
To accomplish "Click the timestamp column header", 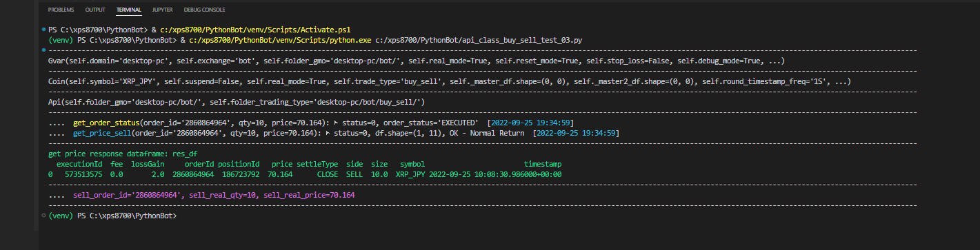I will (543, 165).
